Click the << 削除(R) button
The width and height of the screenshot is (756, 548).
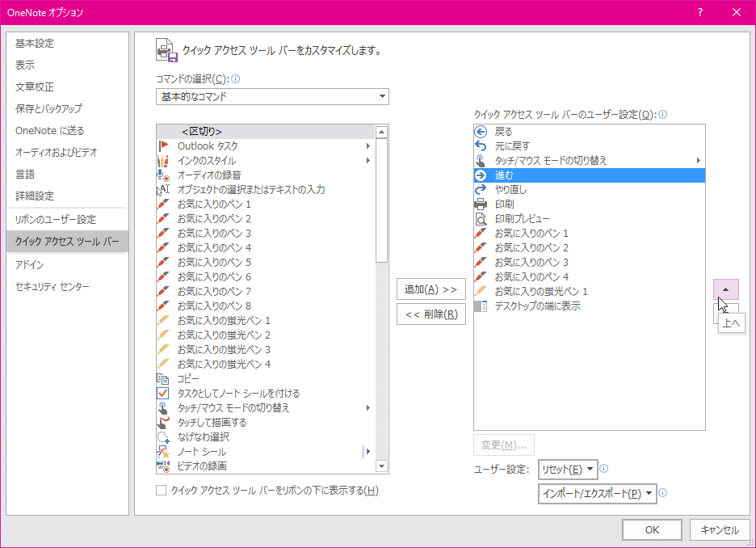pyautogui.click(x=431, y=314)
